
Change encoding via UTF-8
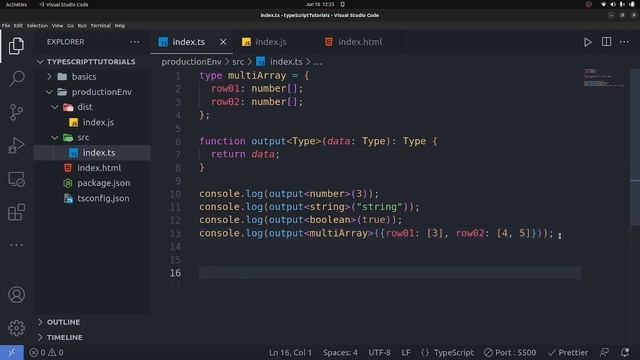379,353
